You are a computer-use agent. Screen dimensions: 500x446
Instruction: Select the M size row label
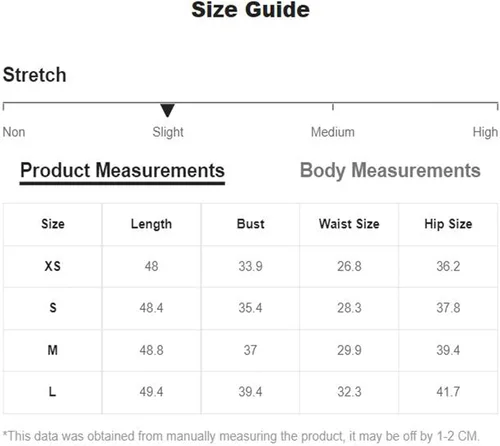53,350
